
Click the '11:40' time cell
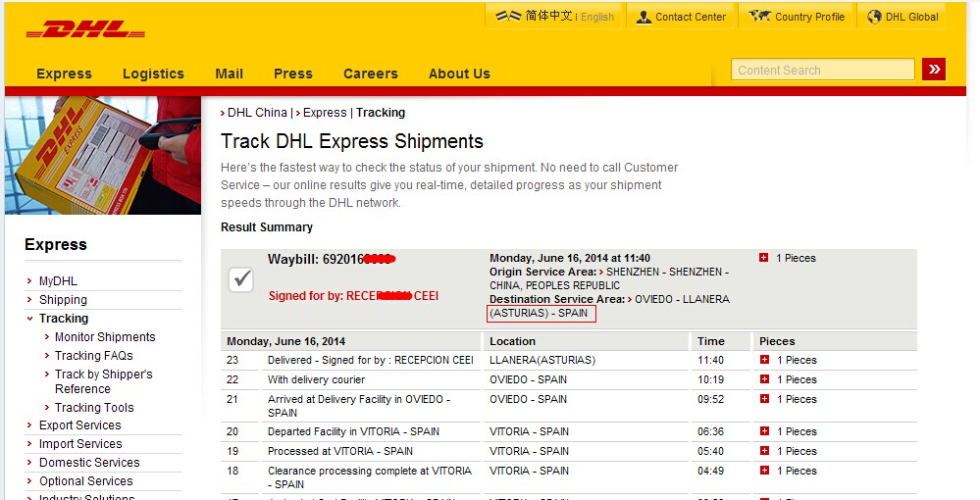(710, 360)
